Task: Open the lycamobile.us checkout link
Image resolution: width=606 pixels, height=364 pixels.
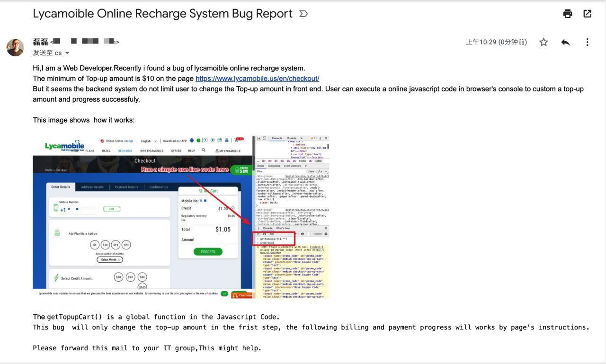Action: tap(257, 79)
